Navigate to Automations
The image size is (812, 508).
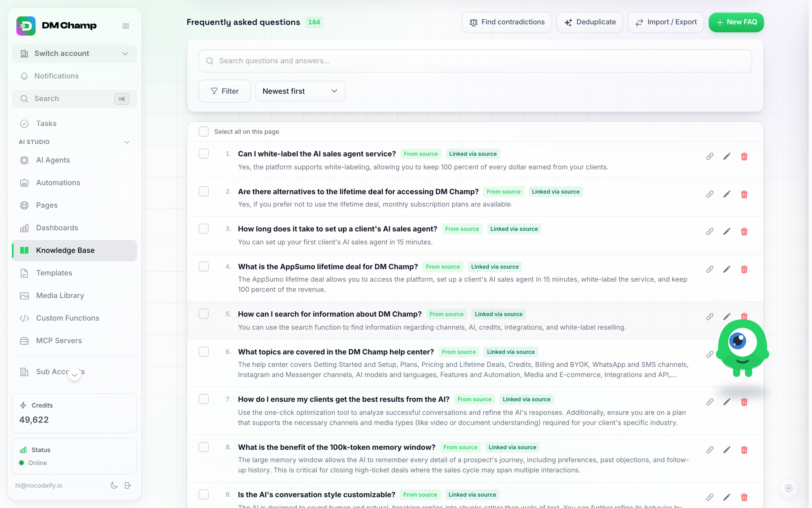(x=74, y=183)
